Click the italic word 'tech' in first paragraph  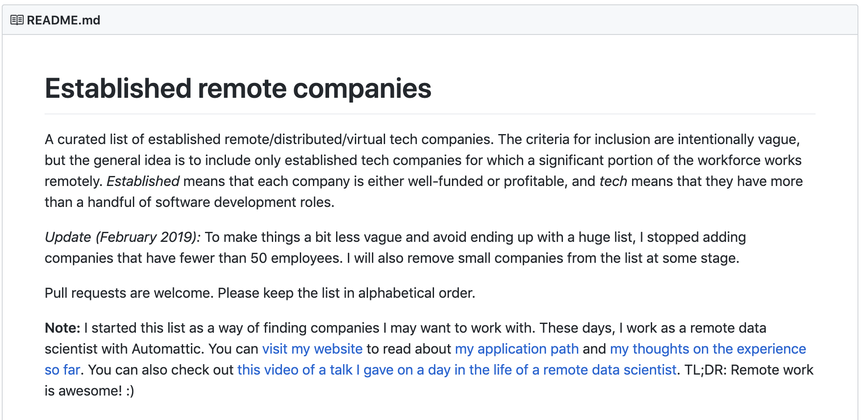click(x=613, y=181)
